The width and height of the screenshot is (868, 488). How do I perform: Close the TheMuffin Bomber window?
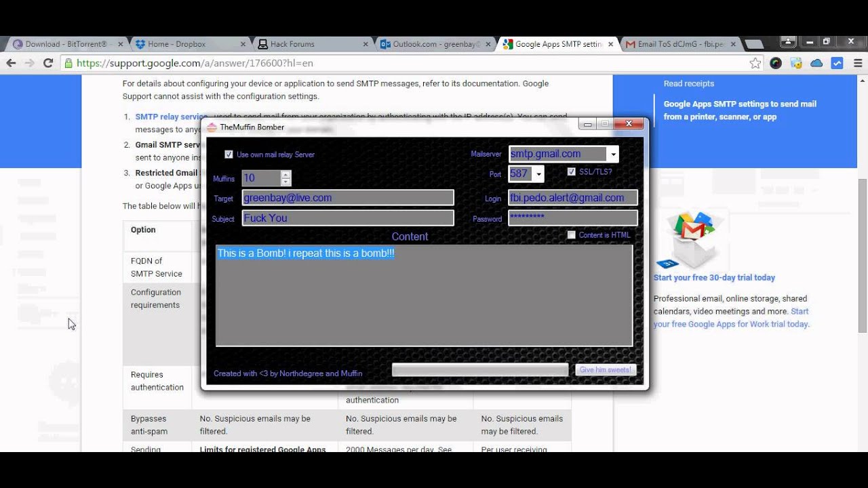tap(629, 124)
